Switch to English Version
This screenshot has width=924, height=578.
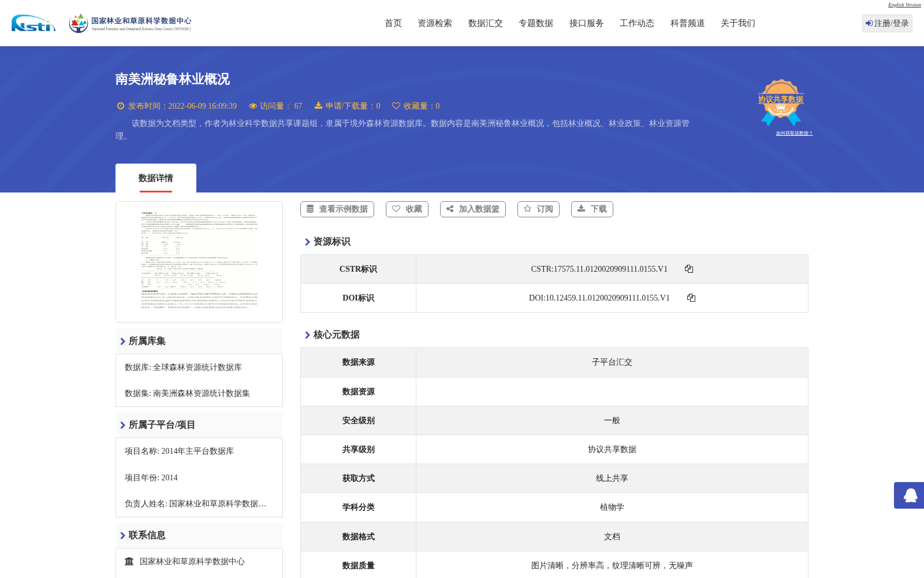(904, 5)
